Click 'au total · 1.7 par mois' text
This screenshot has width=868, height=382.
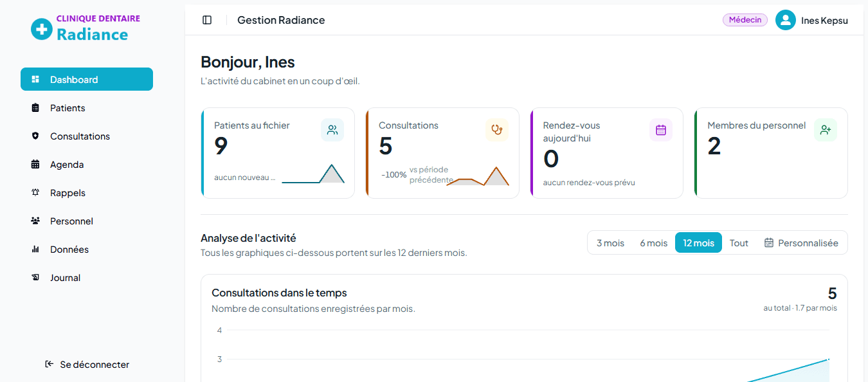(x=800, y=308)
